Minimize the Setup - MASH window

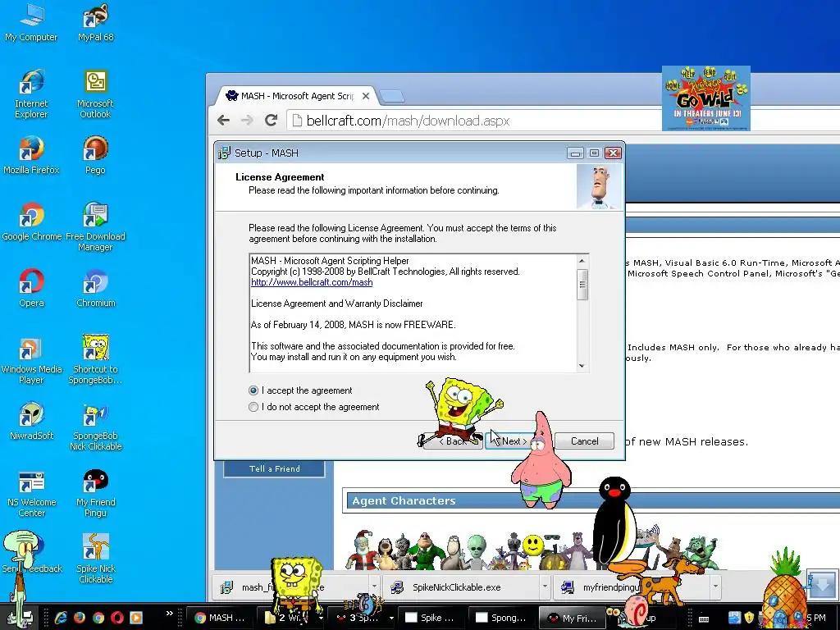pyautogui.click(x=575, y=153)
